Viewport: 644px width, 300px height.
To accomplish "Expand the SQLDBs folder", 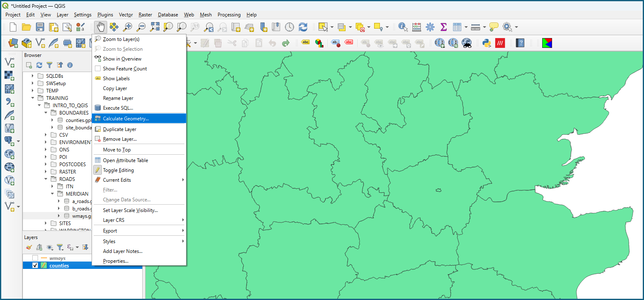I will (x=33, y=76).
